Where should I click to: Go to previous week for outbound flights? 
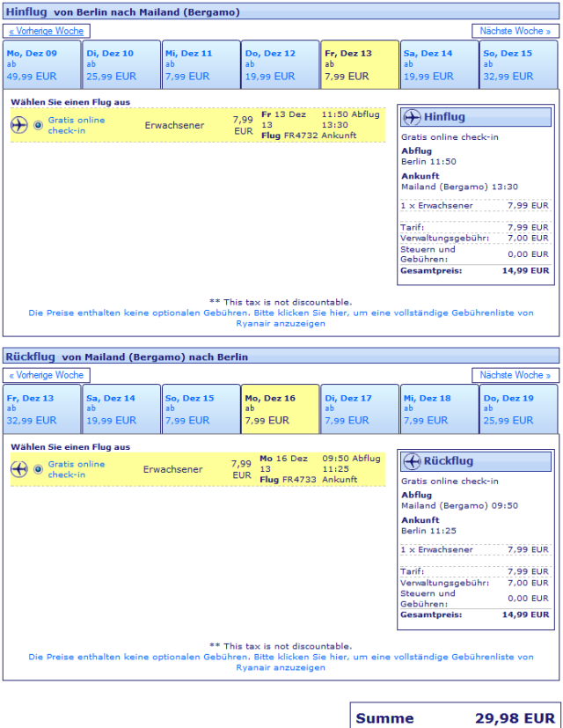[48, 31]
